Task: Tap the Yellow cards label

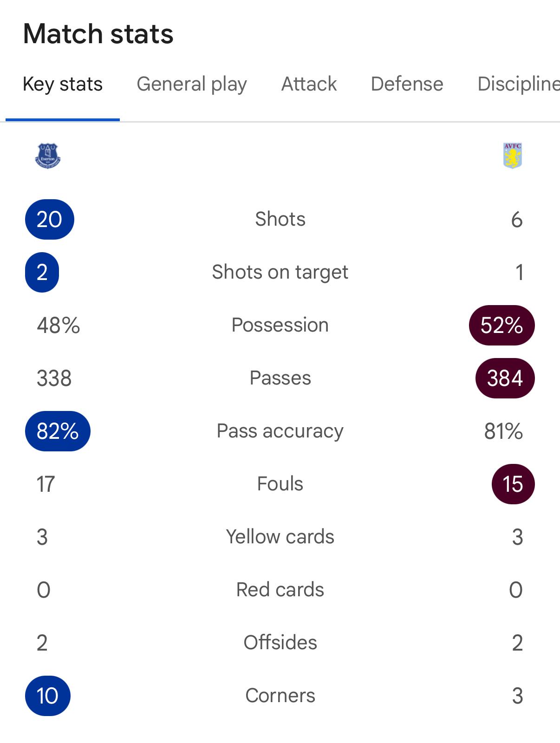Action: tap(280, 537)
